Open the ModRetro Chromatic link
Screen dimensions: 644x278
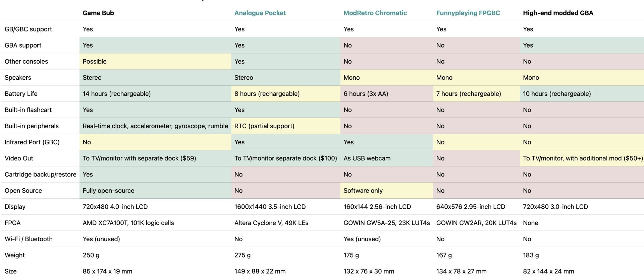coord(375,13)
